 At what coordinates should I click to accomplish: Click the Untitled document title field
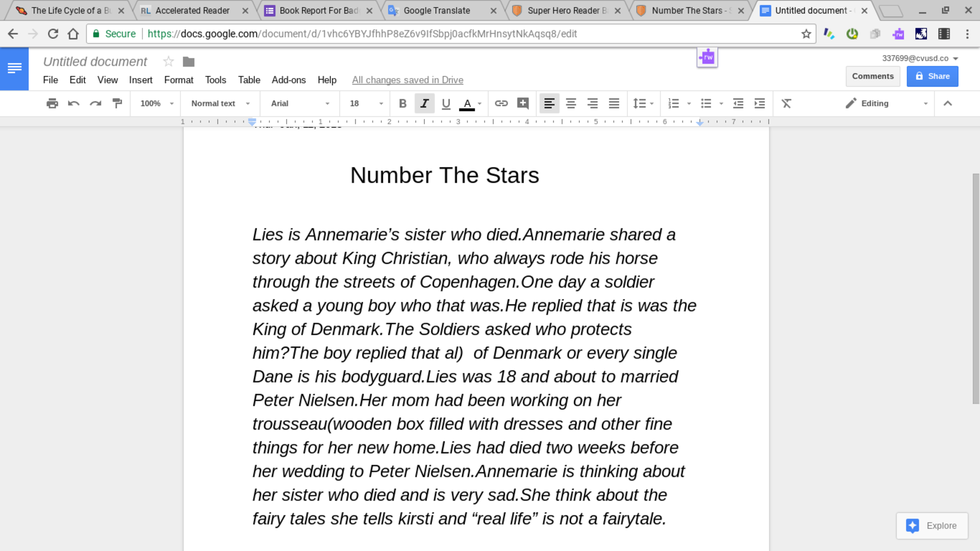point(95,62)
